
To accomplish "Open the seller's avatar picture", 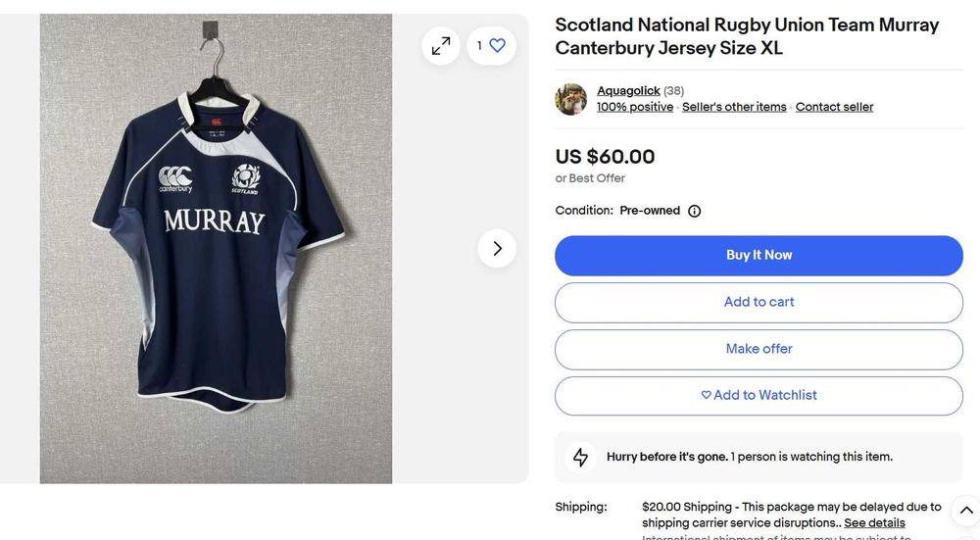I will [x=571, y=99].
